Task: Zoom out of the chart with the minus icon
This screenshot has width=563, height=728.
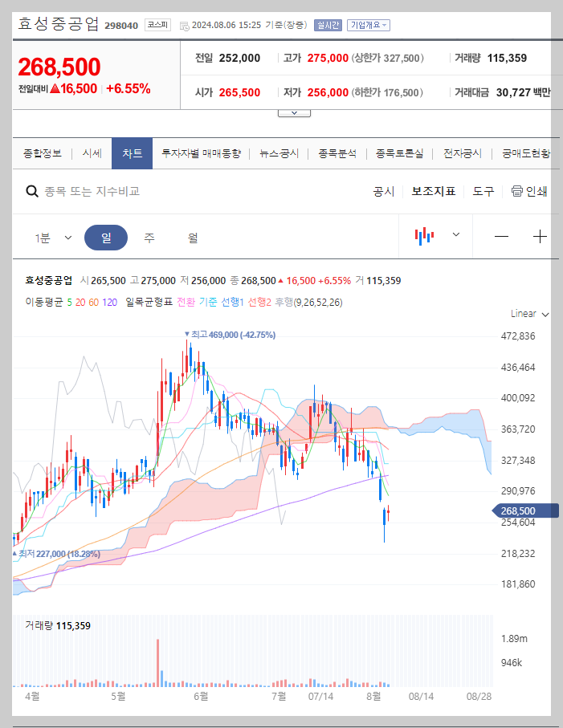Action: click(x=501, y=237)
